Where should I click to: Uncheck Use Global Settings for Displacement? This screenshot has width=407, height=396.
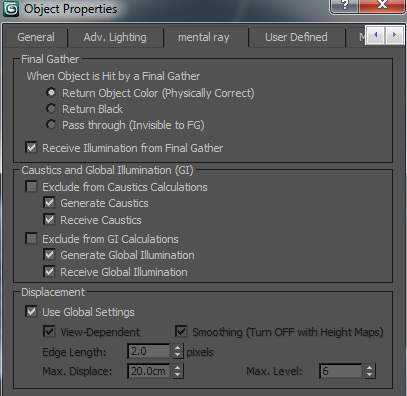(31, 311)
